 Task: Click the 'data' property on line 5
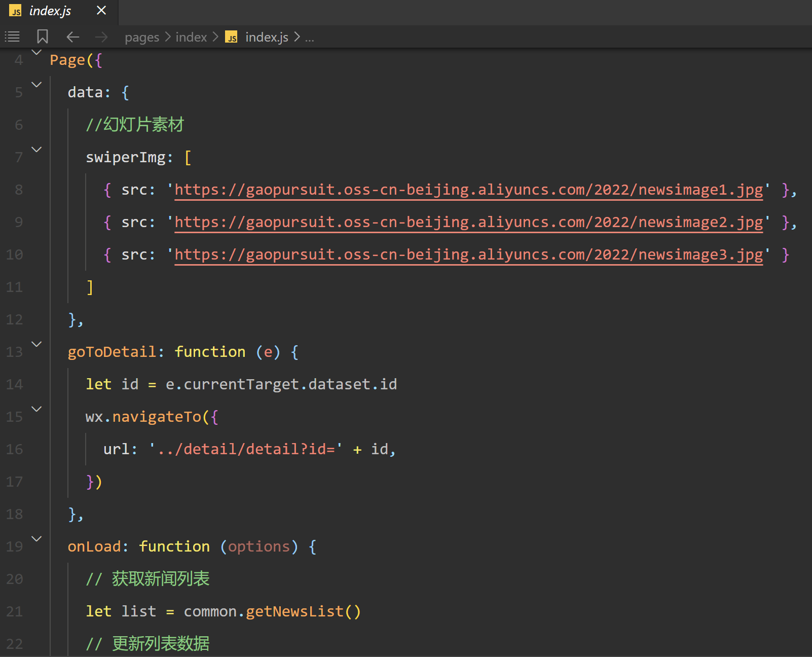pyautogui.click(x=85, y=92)
